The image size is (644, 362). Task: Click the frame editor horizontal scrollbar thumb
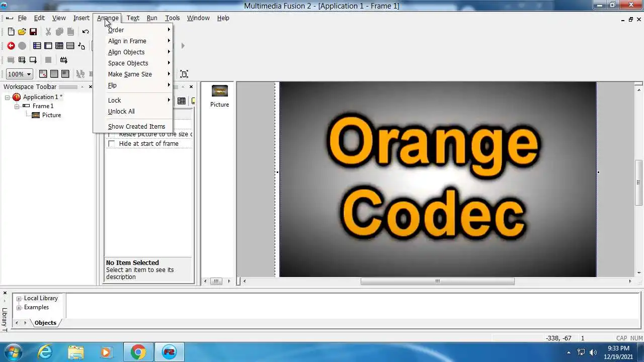click(x=437, y=281)
